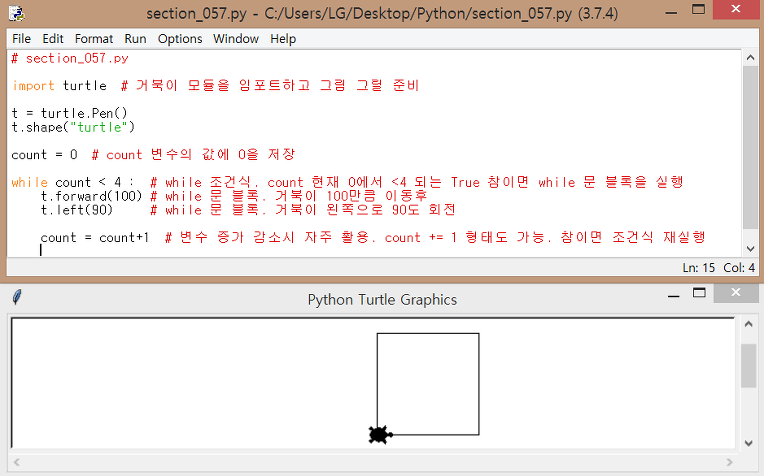Open the Edit menu
764x476 pixels.
point(53,38)
